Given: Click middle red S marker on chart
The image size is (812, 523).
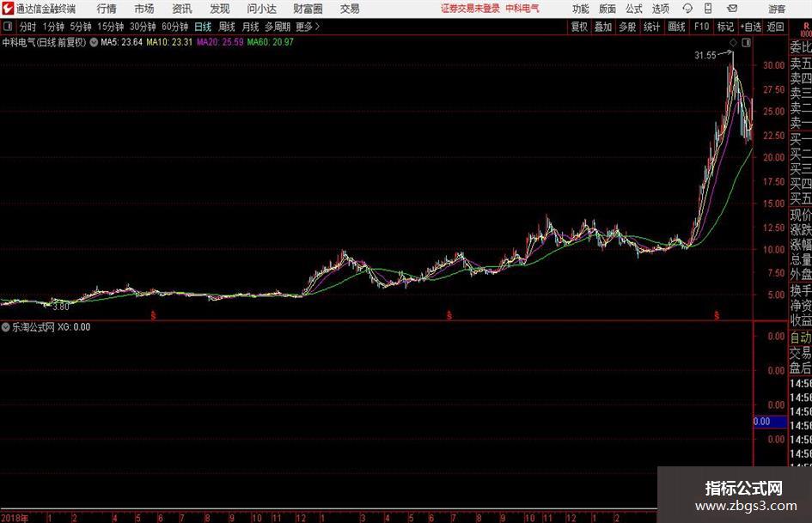Looking at the screenshot, I should tap(449, 315).
